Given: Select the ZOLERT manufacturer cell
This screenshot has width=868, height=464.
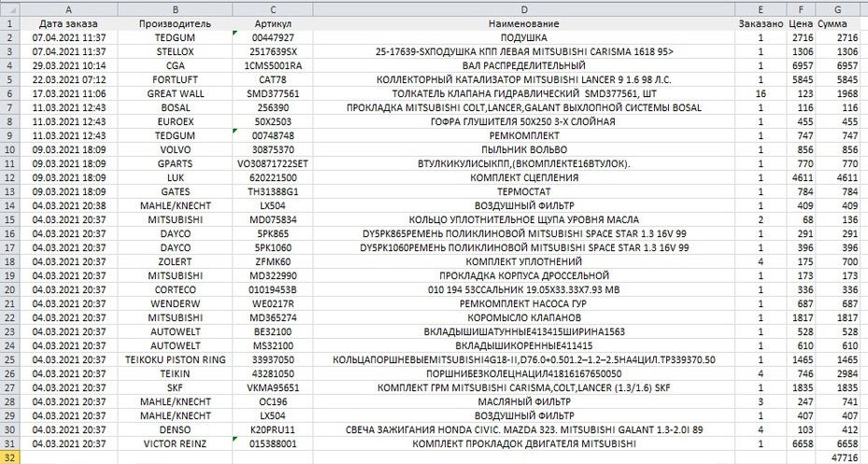Looking at the screenshot, I should [x=175, y=262].
